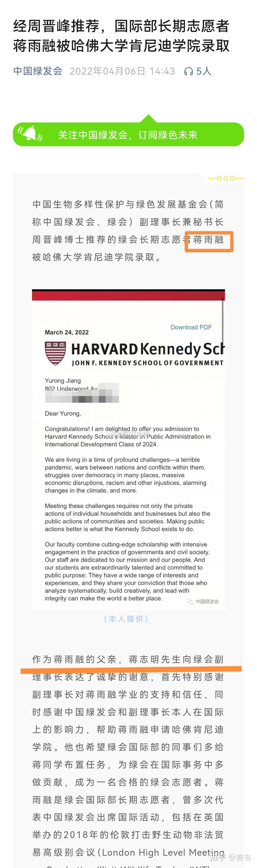
Task: Click the Harvard shield crest logo
Action: click(x=55, y=353)
